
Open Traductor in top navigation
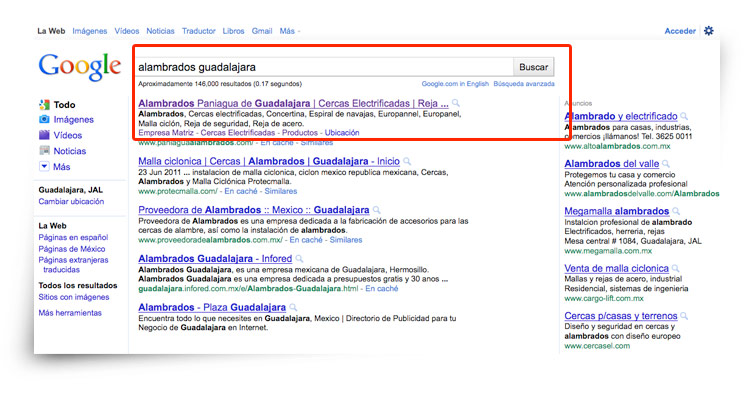199,31
